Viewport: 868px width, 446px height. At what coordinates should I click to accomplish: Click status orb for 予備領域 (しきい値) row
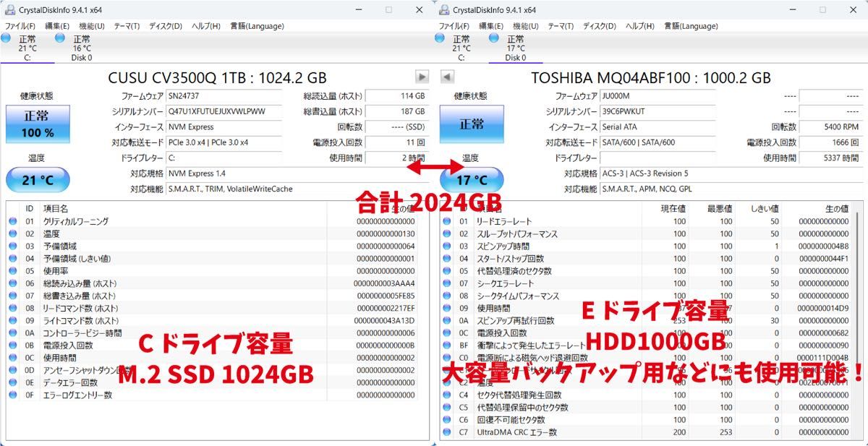click(x=12, y=259)
